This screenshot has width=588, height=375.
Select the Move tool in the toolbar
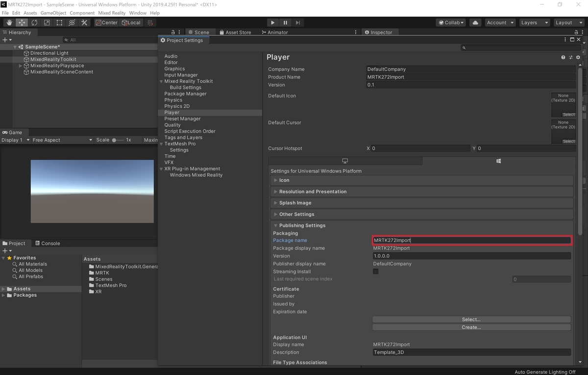point(22,23)
